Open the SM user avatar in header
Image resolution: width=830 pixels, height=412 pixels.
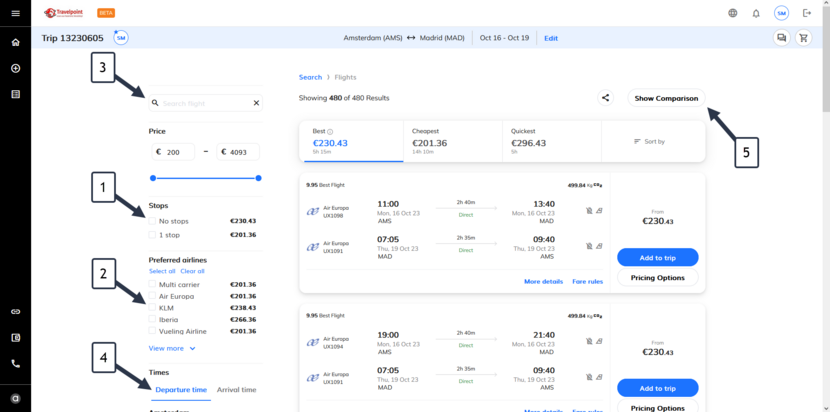781,13
